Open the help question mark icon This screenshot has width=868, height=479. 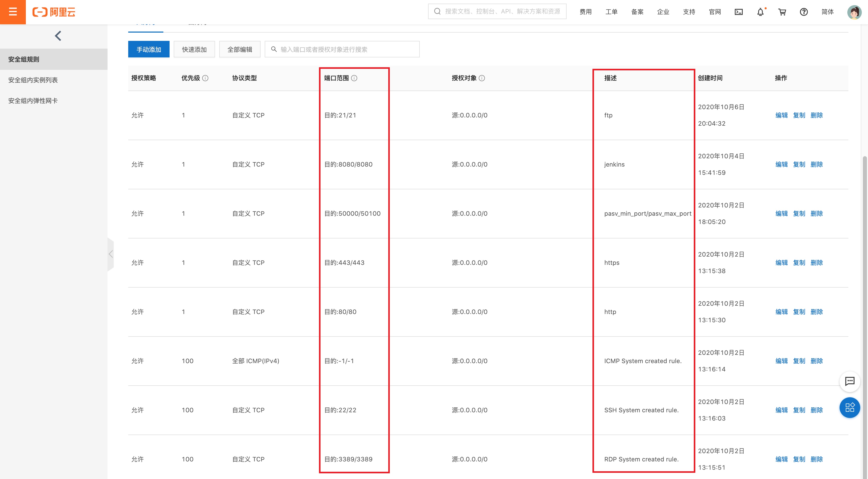click(804, 12)
